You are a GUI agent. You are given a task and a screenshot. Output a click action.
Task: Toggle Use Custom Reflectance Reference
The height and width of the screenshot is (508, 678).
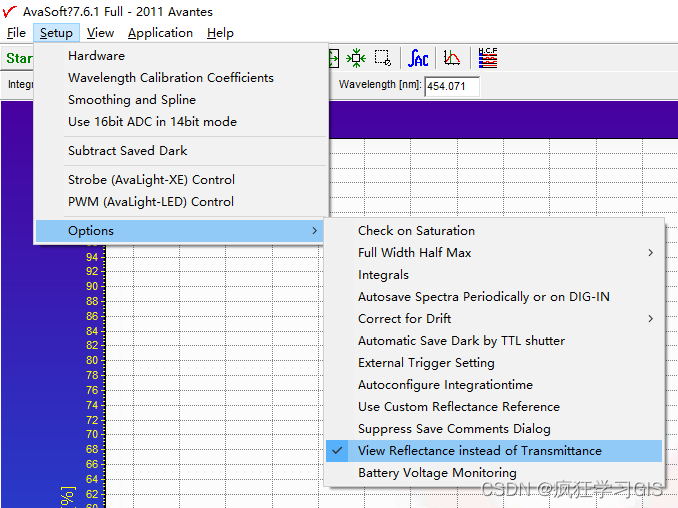pyautogui.click(x=494, y=407)
